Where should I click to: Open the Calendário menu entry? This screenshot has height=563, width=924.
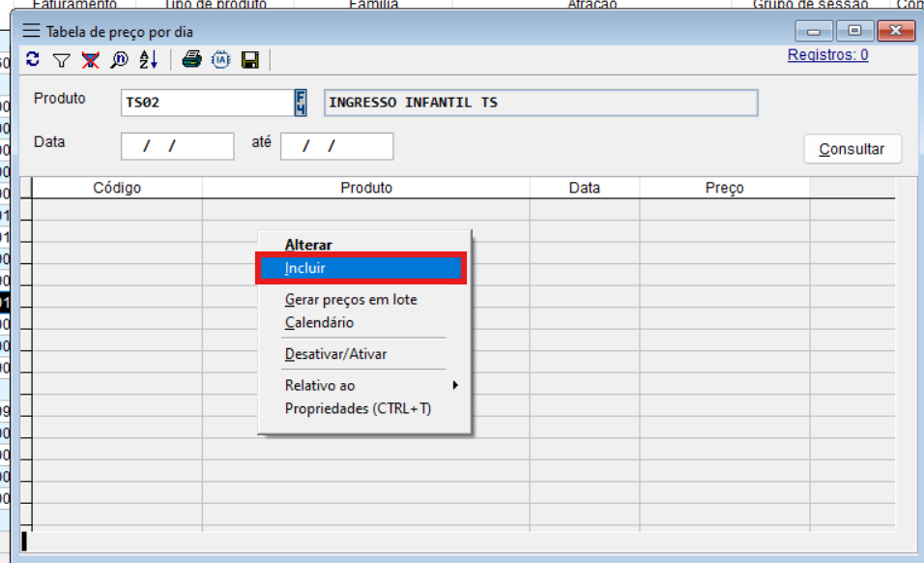[x=319, y=322]
